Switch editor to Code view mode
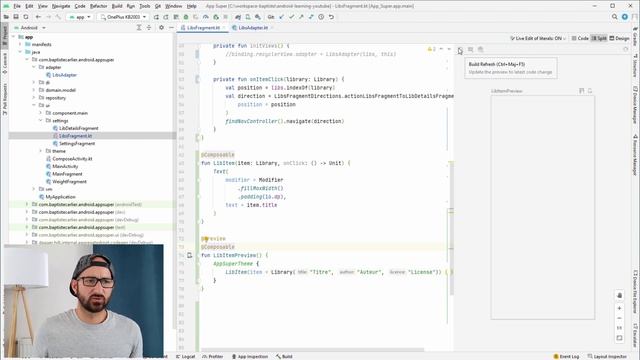Screen dimensions: 640x360 pyautogui.click(x=580, y=38)
